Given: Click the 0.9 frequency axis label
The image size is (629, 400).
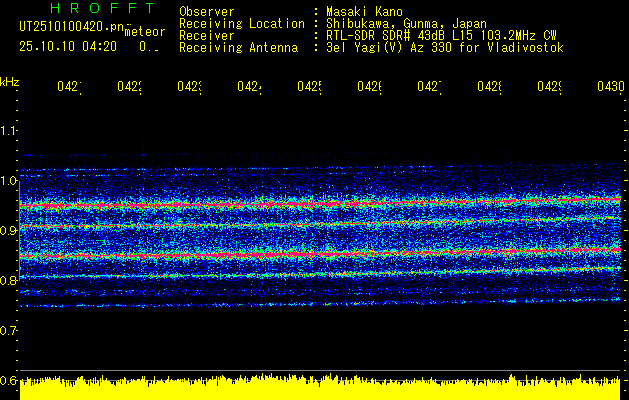Looking at the screenshot, I should pyautogui.click(x=8, y=231).
